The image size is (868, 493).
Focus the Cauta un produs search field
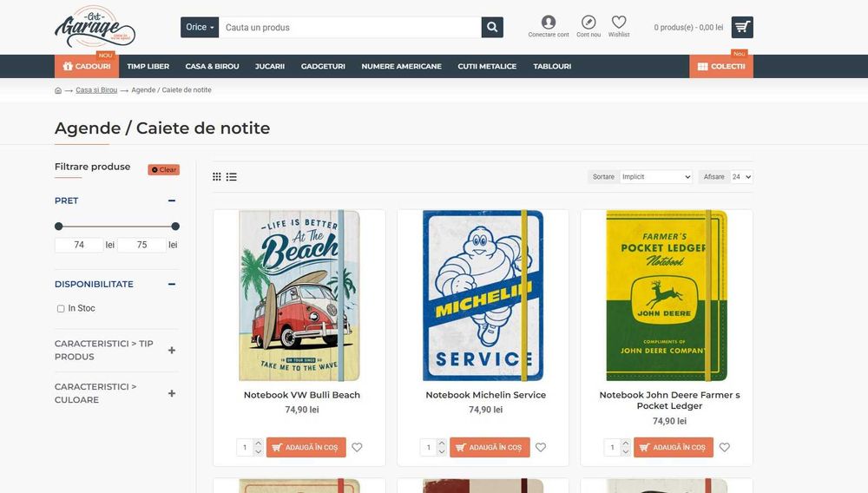pos(351,27)
